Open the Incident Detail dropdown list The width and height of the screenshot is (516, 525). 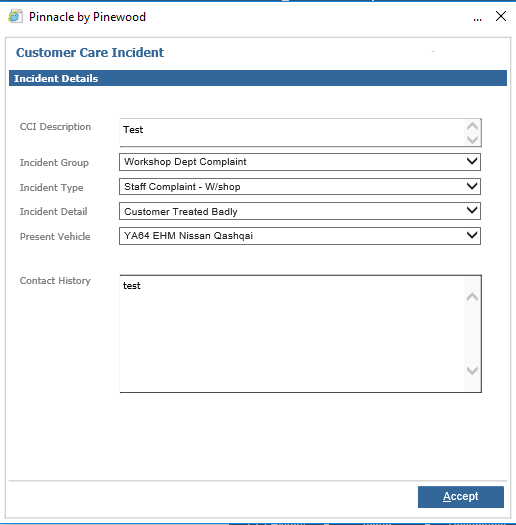point(300,211)
